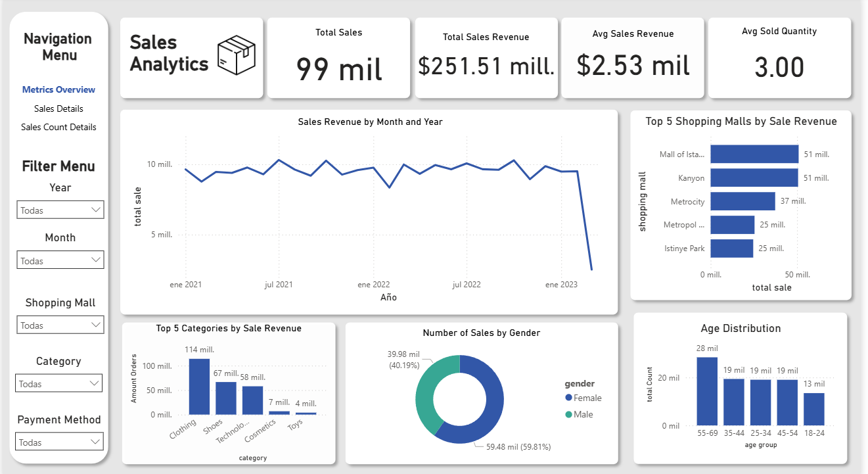
Task: Open the Metrics Overview page
Action: pyautogui.click(x=58, y=89)
